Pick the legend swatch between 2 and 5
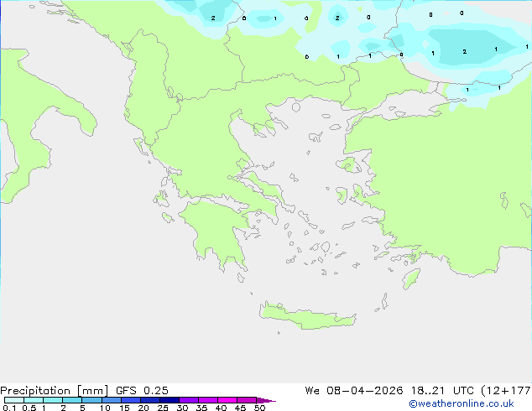The width and height of the screenshot is (532, 411). pyautogui.click(x=72, y=400)
